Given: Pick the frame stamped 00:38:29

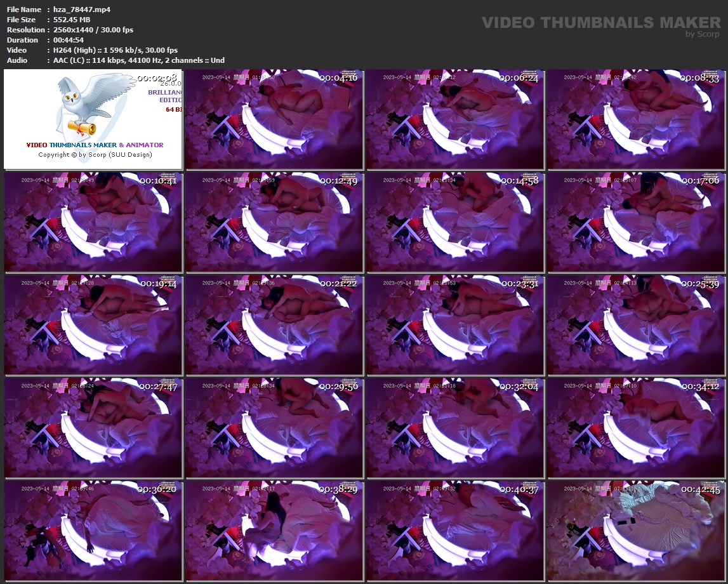Looking at the screenshot, I should [x=274, y=531].
